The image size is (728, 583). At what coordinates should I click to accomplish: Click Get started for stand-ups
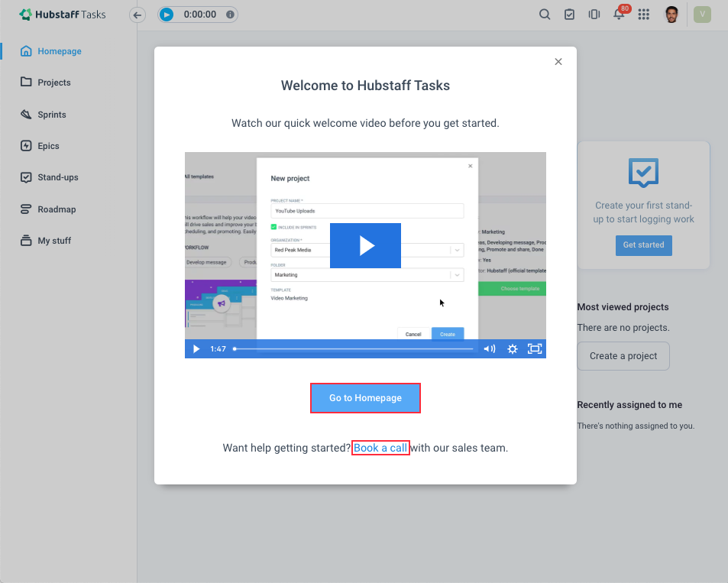coord(643,245)
